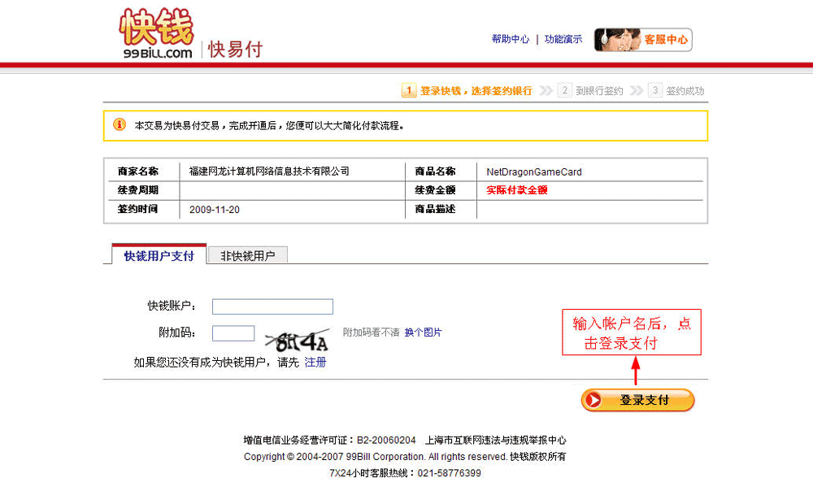
Task: Click the 商品名称 label cell
Action: [x=435, y=171]
